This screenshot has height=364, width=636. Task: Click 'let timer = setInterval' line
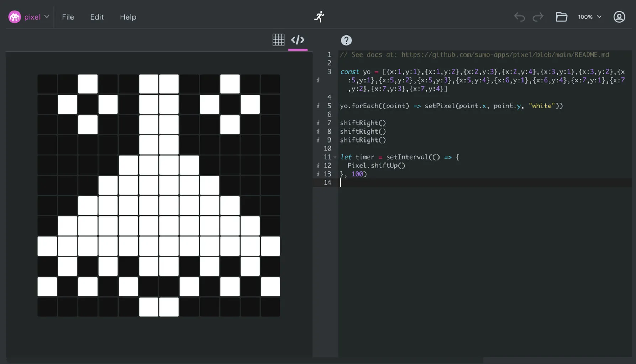[x=400, y=157]
